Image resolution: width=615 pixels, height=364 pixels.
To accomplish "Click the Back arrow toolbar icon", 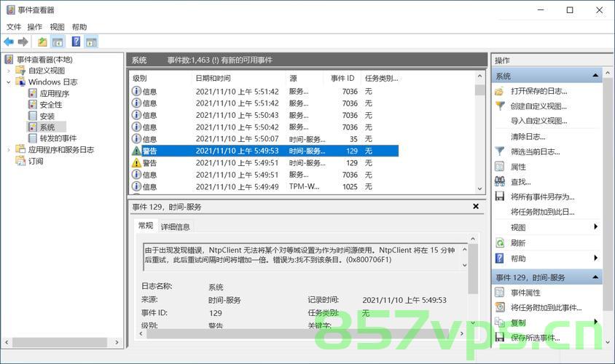I will tap(9, 41).
